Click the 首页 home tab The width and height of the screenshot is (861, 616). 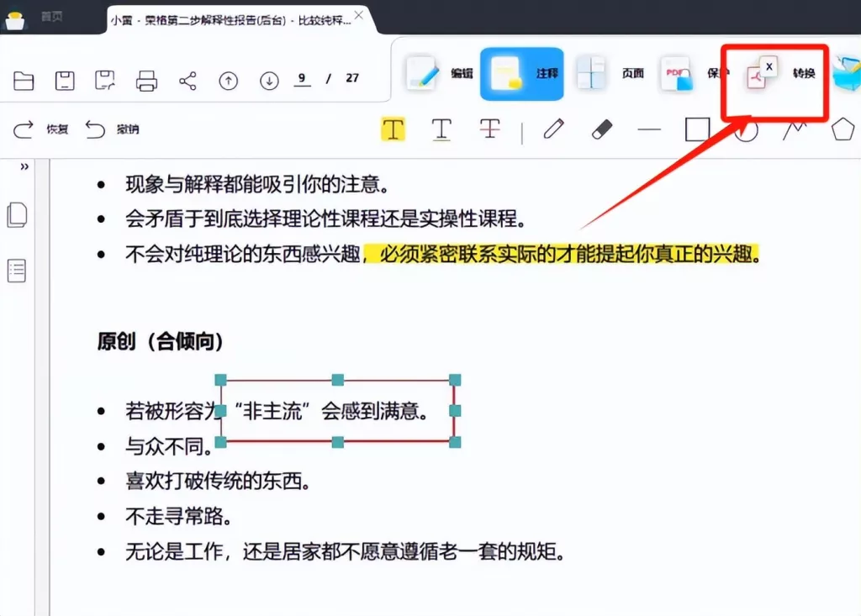(x=51, y=17)
